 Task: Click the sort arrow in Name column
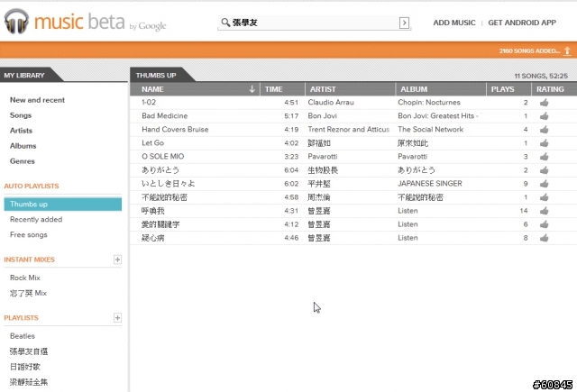point(252,89)
